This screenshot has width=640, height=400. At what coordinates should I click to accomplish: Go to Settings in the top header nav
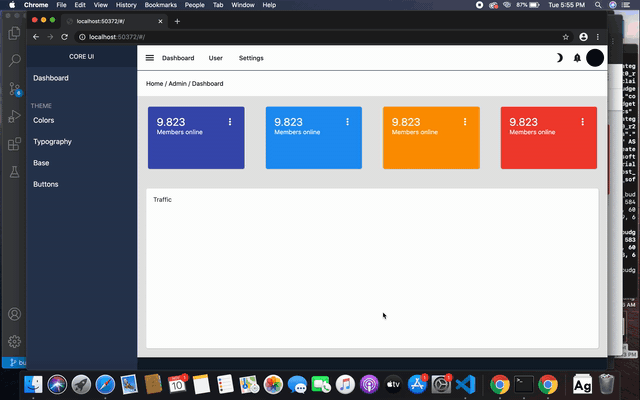click(251, 58)
